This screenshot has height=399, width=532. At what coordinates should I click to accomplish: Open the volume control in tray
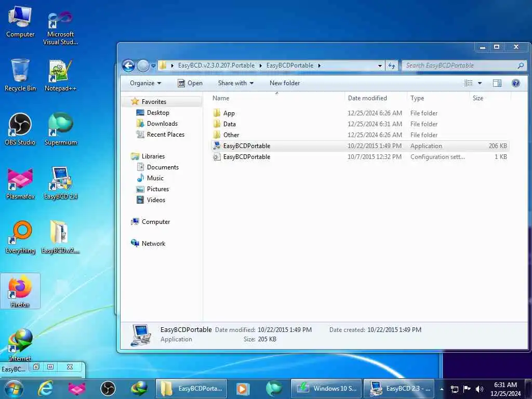pos(480,389)
